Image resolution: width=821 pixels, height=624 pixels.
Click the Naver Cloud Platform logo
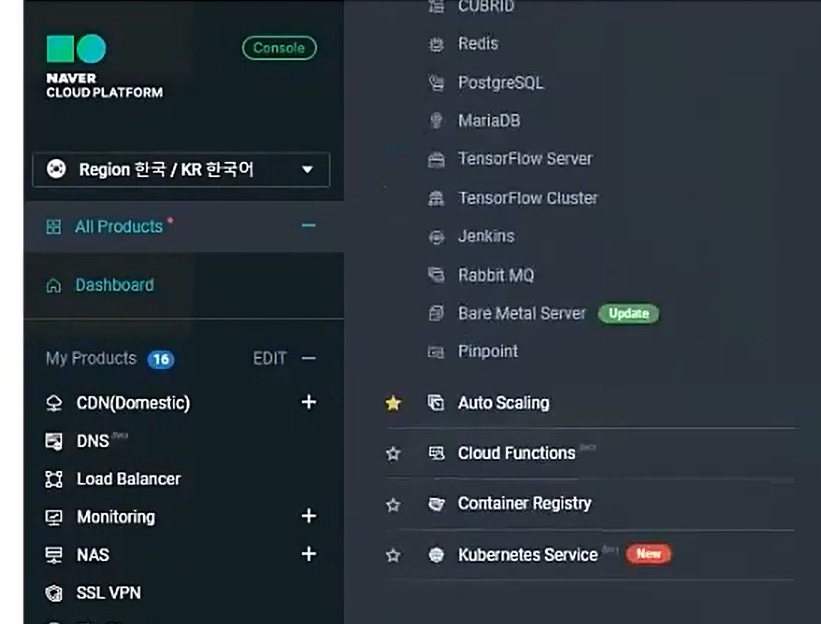(104, 66)
